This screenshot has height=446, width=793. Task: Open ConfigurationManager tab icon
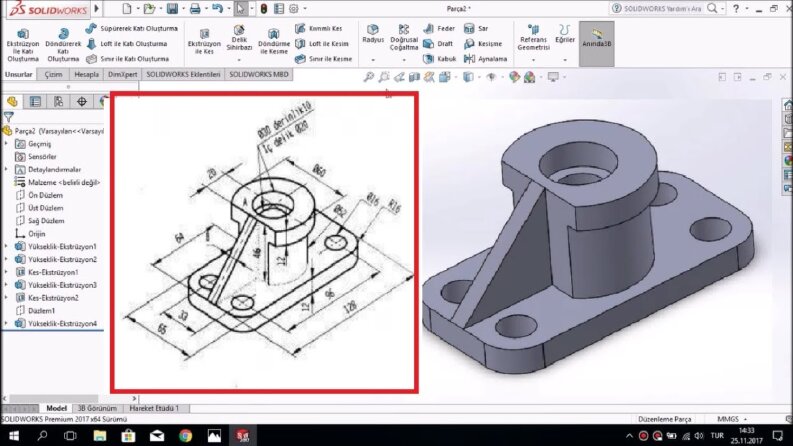[59, 102]
